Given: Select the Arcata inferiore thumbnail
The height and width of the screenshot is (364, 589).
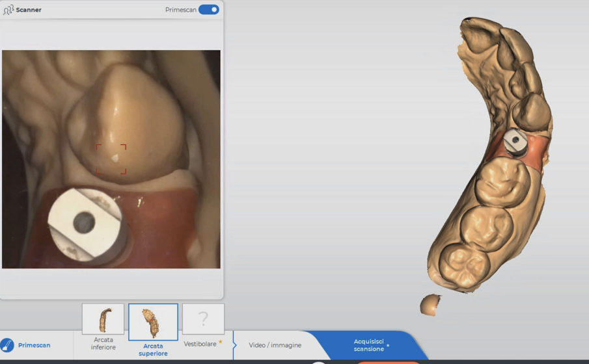Looking at the screenshot, I should coord(103,319).
